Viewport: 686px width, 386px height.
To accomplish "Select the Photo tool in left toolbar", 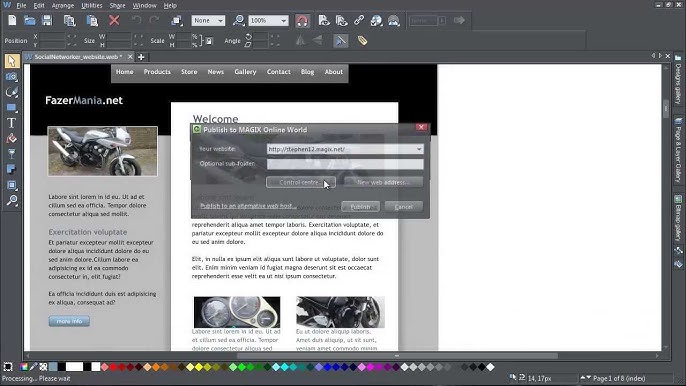I will coord(12,77).
